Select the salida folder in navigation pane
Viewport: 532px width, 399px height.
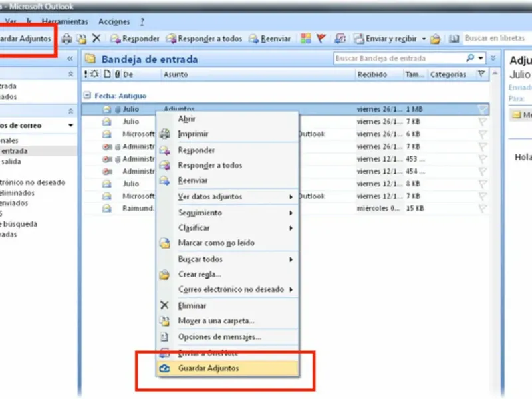point(11,162)
